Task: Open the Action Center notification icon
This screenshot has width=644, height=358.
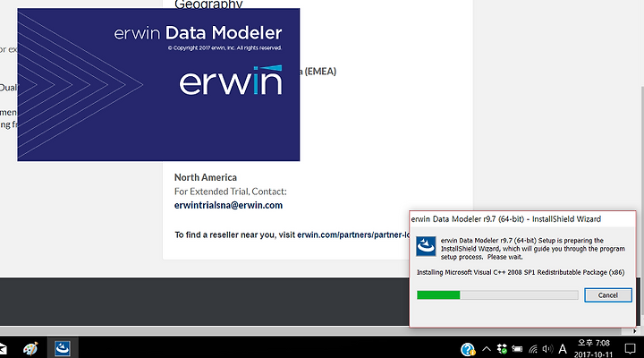Action: click(x=630, y=349)
